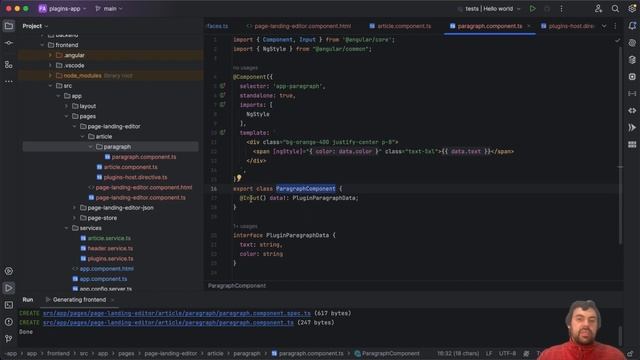
Task: Open IDE settings gear icon
Action: (x=632, y=9)
